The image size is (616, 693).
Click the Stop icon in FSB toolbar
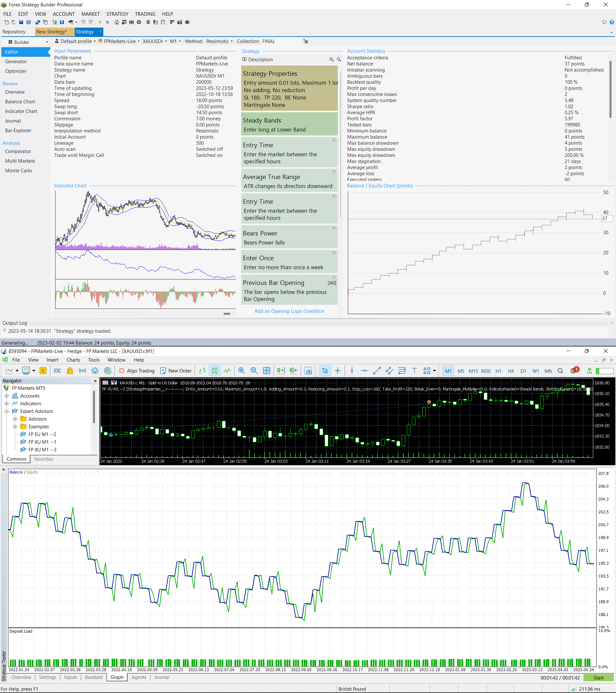[107, 22]
